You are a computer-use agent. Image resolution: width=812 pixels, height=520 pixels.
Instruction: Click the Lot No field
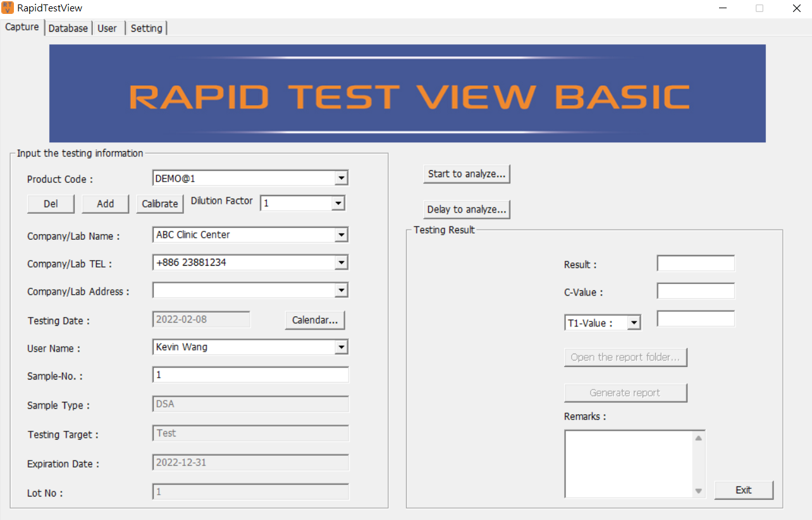coord(250,492)
